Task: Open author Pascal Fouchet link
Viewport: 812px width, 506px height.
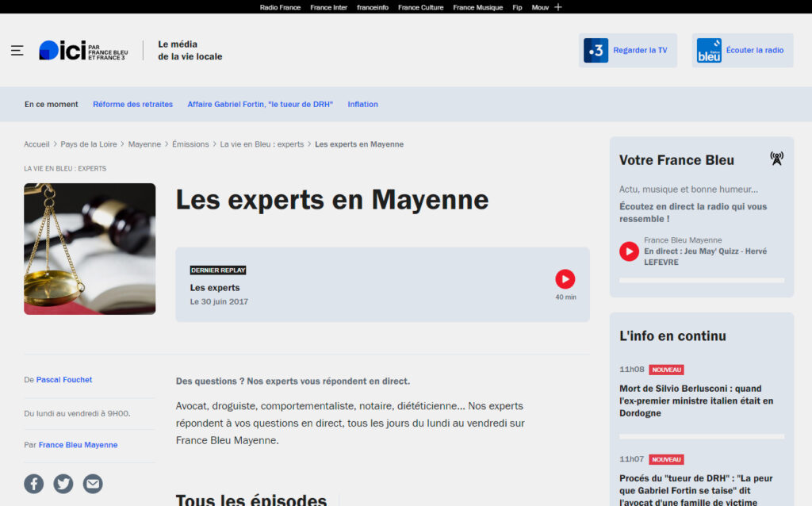Action: [64, 380]
